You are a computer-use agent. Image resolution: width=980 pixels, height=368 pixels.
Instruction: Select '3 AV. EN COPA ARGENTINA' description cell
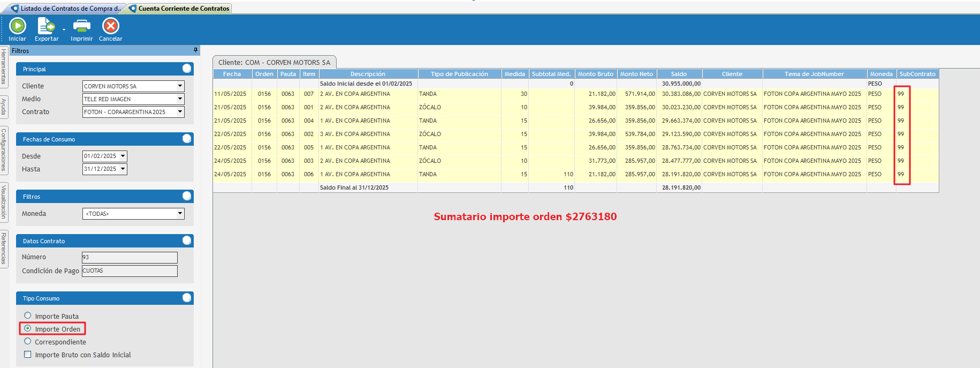point(368,134)
